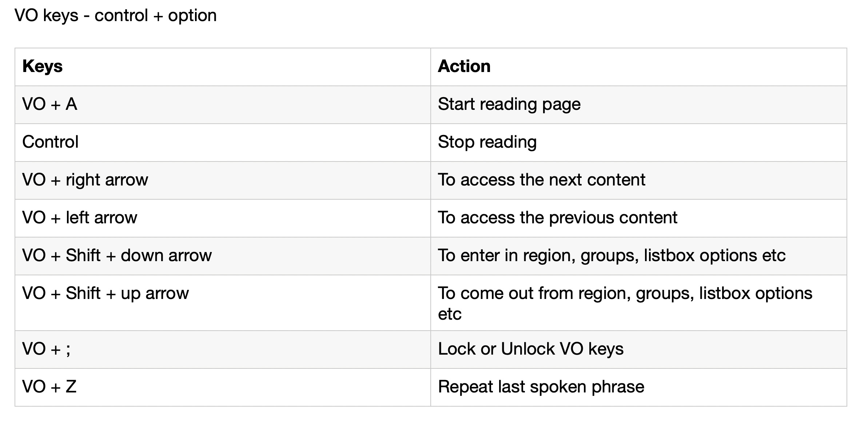Click the 'To enter in region' action text

[611, 256]
